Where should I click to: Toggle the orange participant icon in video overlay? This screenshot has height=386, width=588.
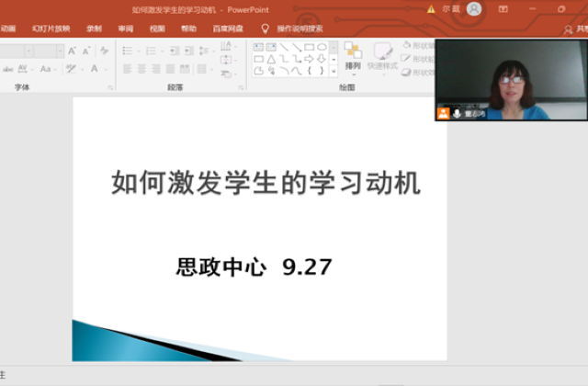pyautogui.click(x=444, y=113)
